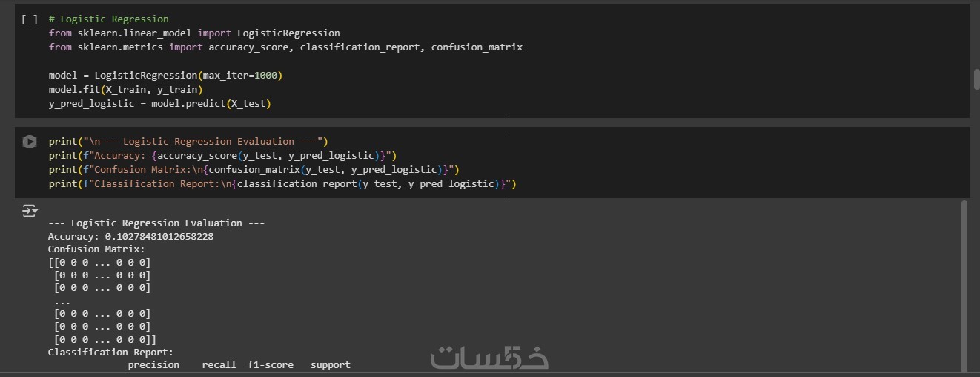Click the empty run brackets of first cell
The width and height of the screenshot is (980, 377).
point(30,19)
